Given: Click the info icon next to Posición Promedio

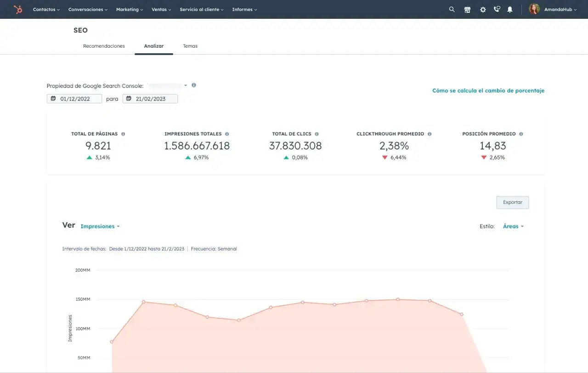Looking at the screenshot, I should [521, 134].
